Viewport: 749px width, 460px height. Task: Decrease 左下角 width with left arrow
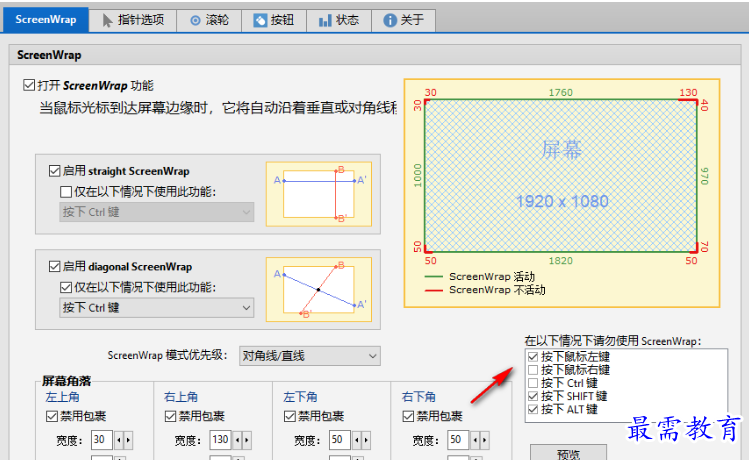click(357, 440)
